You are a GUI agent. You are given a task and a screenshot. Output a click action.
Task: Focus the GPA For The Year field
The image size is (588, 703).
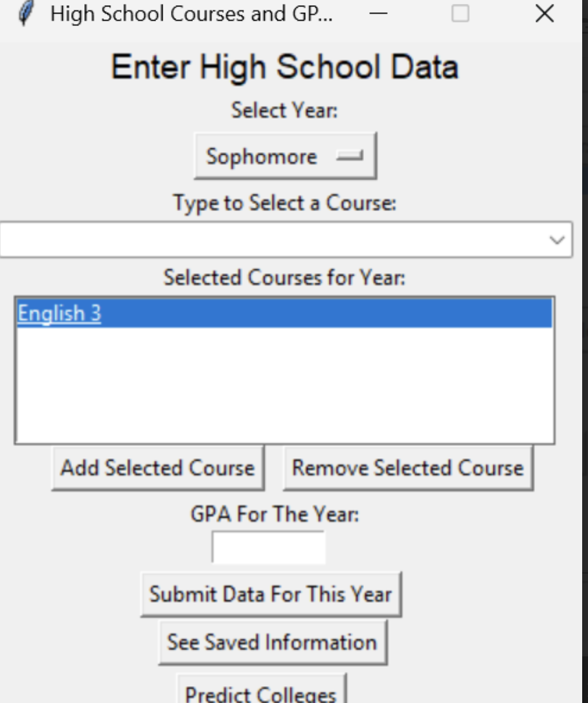(269, 548)
